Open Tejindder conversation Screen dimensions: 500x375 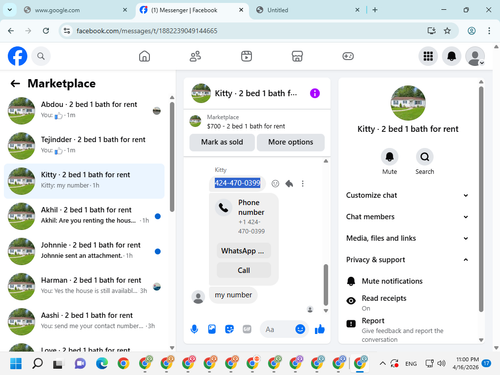(84, 146)
